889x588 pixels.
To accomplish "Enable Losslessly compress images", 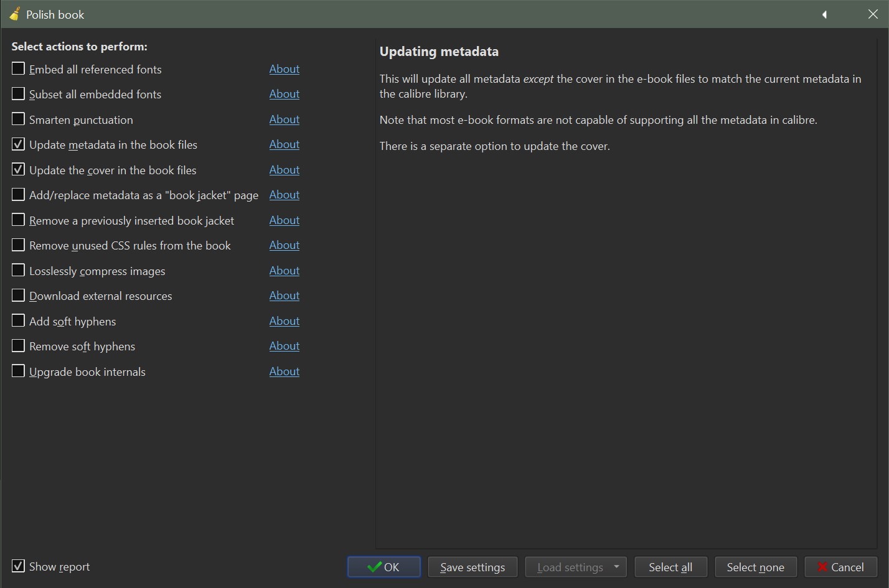I will coord(19,271).
